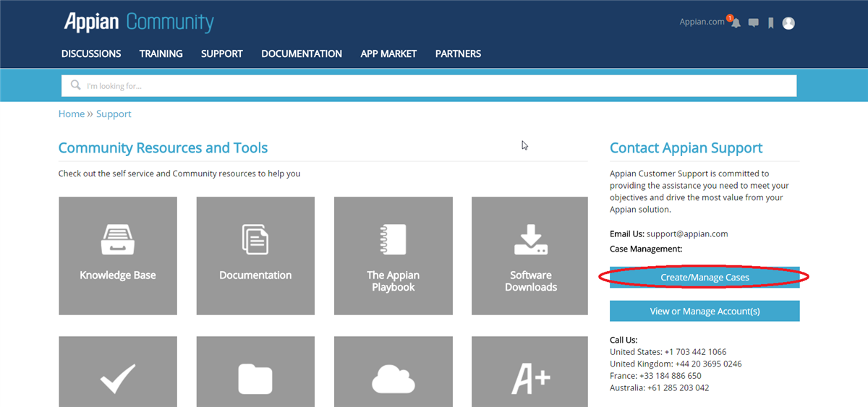868x407 pixels.
Task: Open the PARTNERS menu
Action: coord(458,53)
